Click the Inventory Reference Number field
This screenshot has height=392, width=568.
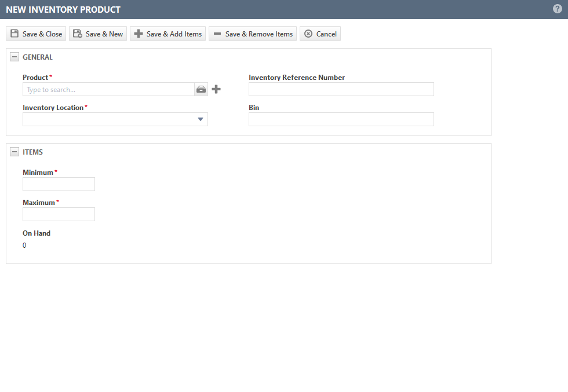tap(341, 89)
